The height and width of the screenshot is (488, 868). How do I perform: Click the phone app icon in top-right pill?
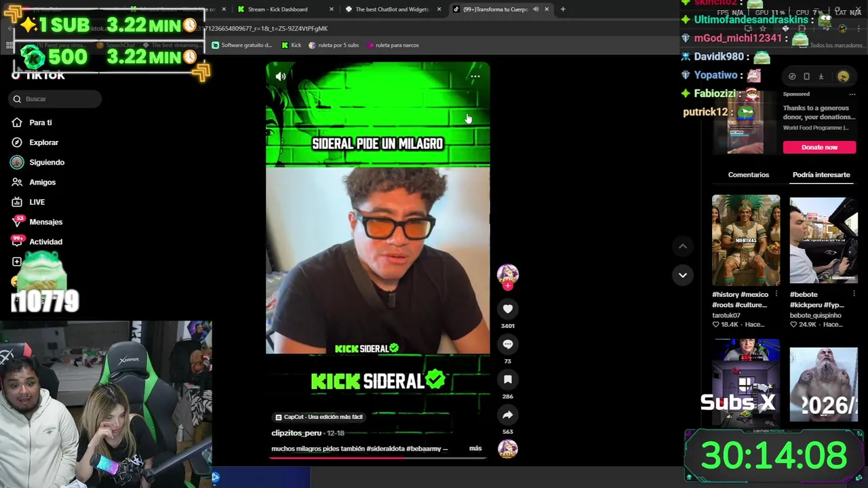(806, 77)
